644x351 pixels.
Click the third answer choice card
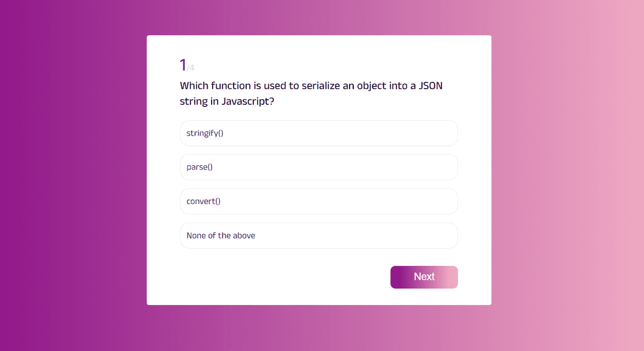pyautogui.click(x=318, y=201)
